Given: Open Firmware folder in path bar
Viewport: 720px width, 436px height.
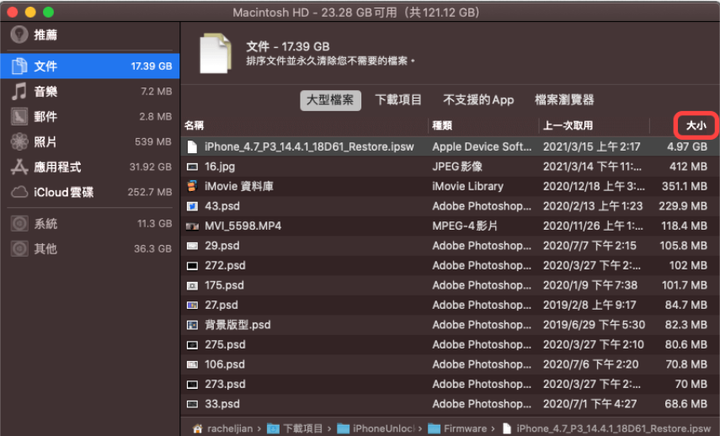Looking at the screenshot, I should tap(457, 429).
